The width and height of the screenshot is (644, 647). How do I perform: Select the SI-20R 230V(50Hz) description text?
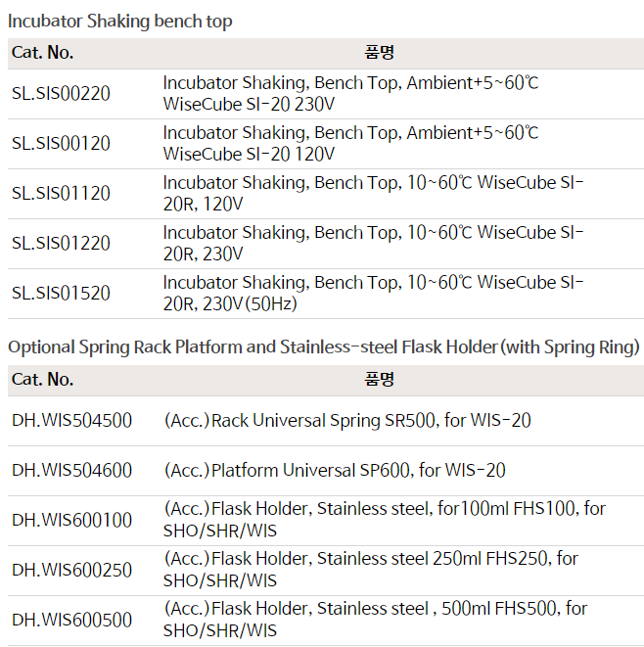pos(373,294)
